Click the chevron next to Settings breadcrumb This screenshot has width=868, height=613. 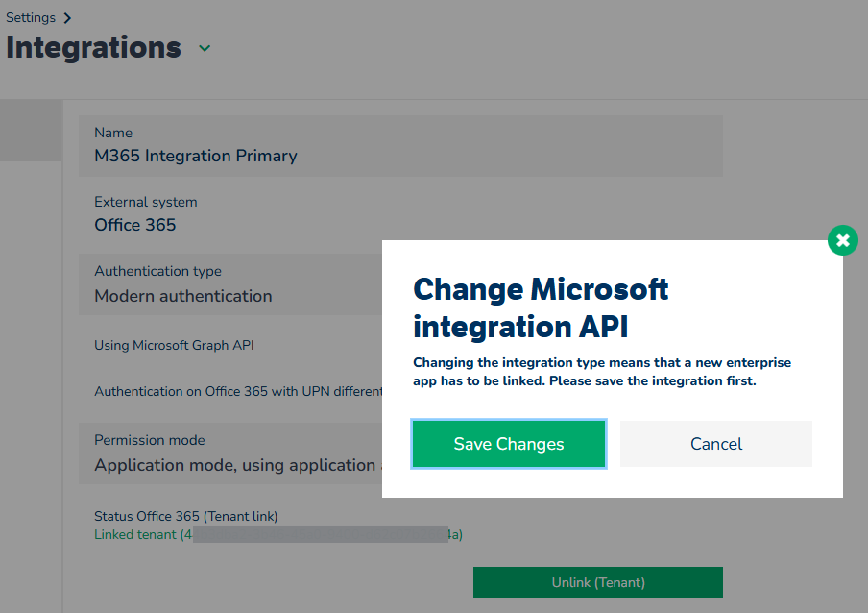[x=67, y=17]
